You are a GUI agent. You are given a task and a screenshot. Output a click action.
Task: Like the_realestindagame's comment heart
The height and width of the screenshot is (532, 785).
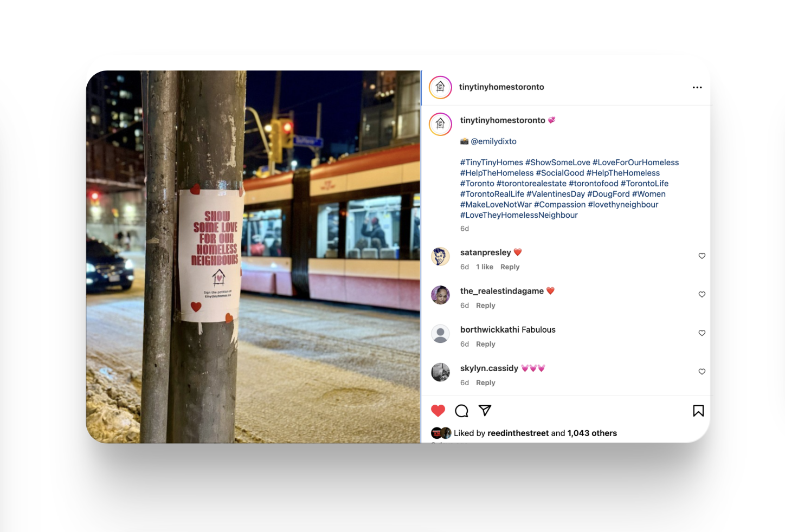click(702, 294)
